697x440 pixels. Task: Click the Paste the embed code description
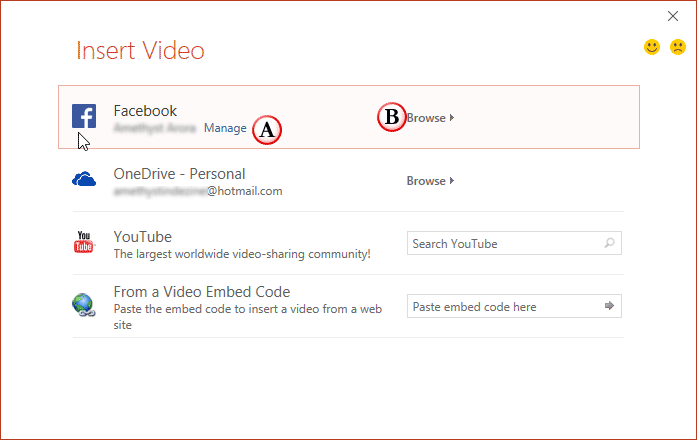(x=248, y=316)
